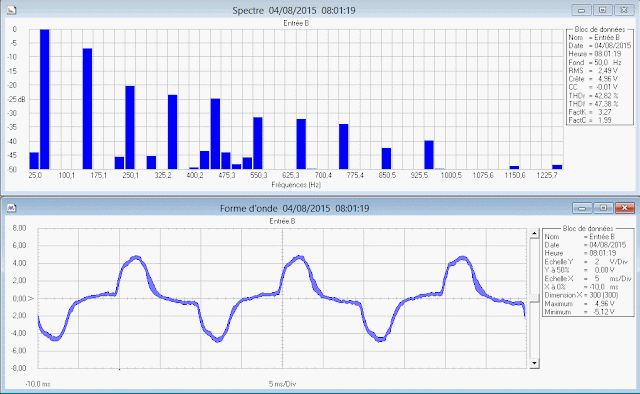Select the 'DimensionX = 300 (300)' entry
Viewport: 640px width, 394px height.
581,295
